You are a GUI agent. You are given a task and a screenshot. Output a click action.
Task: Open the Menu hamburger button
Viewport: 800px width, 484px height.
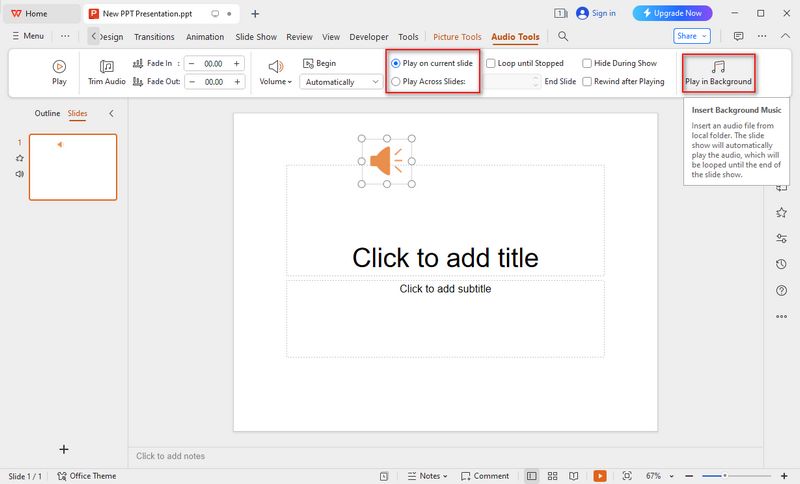(28, 36)
